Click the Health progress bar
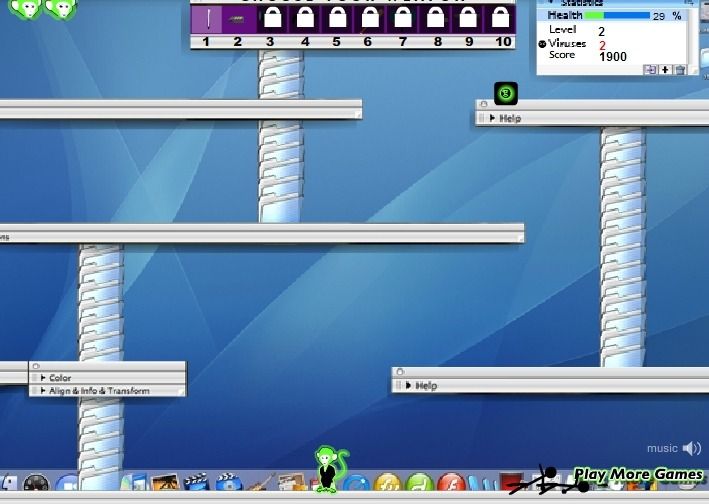The height and width of the screenshot is (504, 709). (x=617, y=15)
